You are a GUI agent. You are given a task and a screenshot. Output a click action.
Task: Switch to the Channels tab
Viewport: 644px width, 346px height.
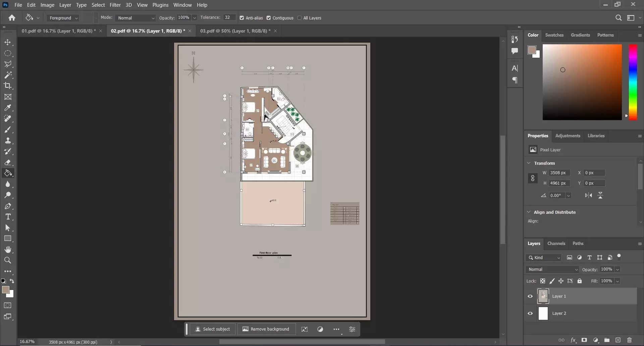click(556, 243)
